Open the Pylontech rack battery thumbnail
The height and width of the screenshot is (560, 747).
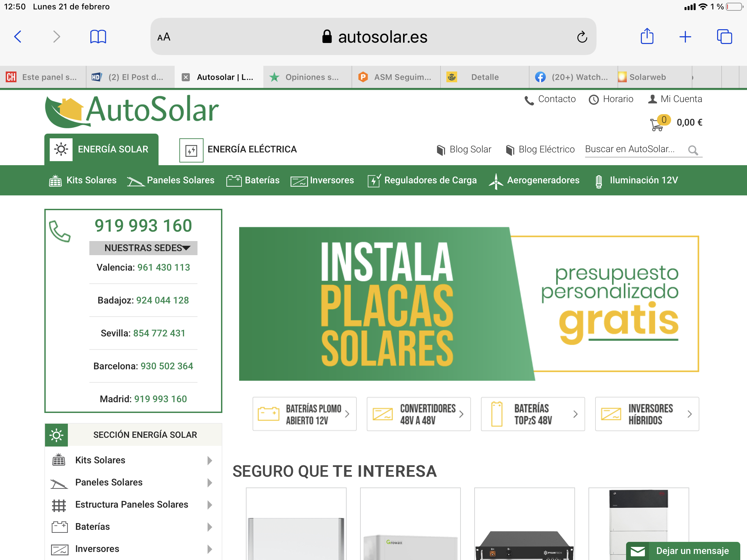[524, 524]
